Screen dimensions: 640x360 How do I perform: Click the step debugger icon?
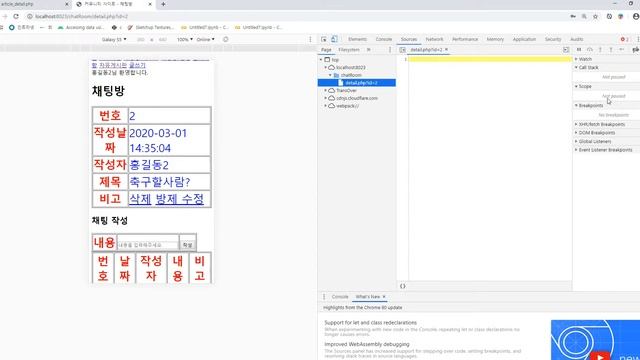(621, 49)
